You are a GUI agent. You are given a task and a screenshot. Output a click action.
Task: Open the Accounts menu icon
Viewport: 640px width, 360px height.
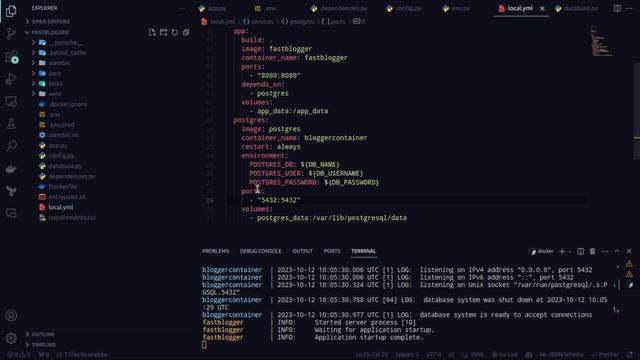[x=11, y=316]
